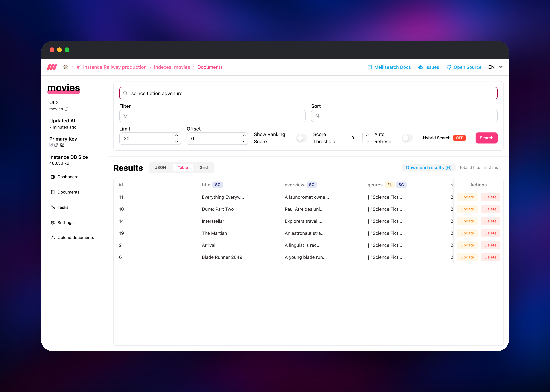Enable the Auto Refresh switch

(x=407, y=138)
